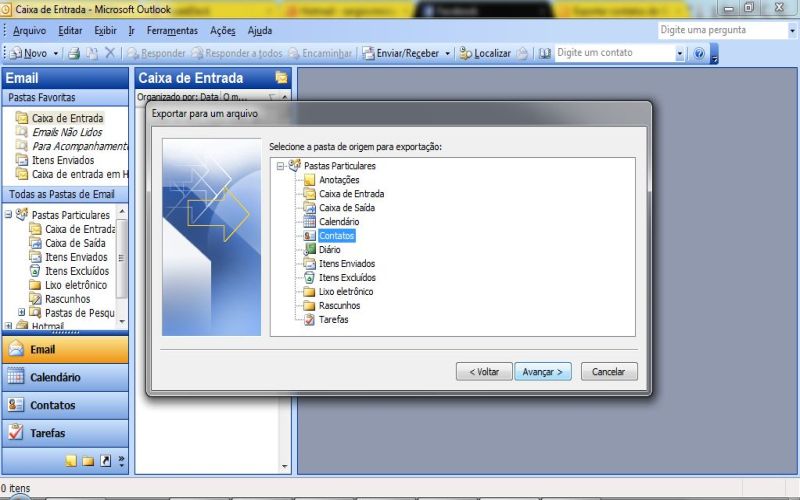Click folder icon in Caixa de Entrada header
800x500 pixels.
point(281,78)
